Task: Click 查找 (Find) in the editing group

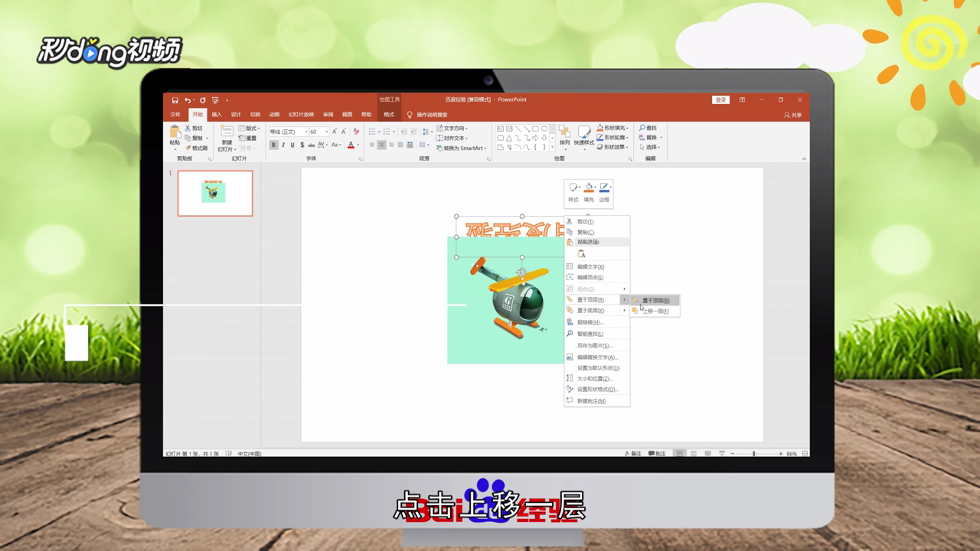Action: point(648,128)
